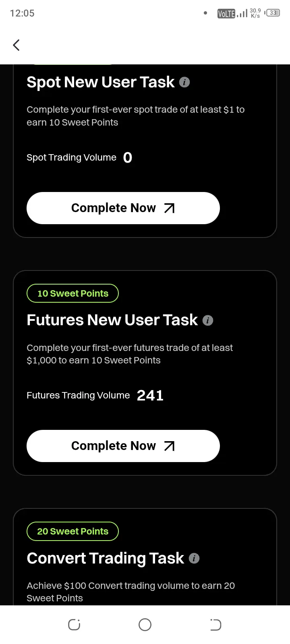Open info icon beside Convert Trading Task

(194, 558)
